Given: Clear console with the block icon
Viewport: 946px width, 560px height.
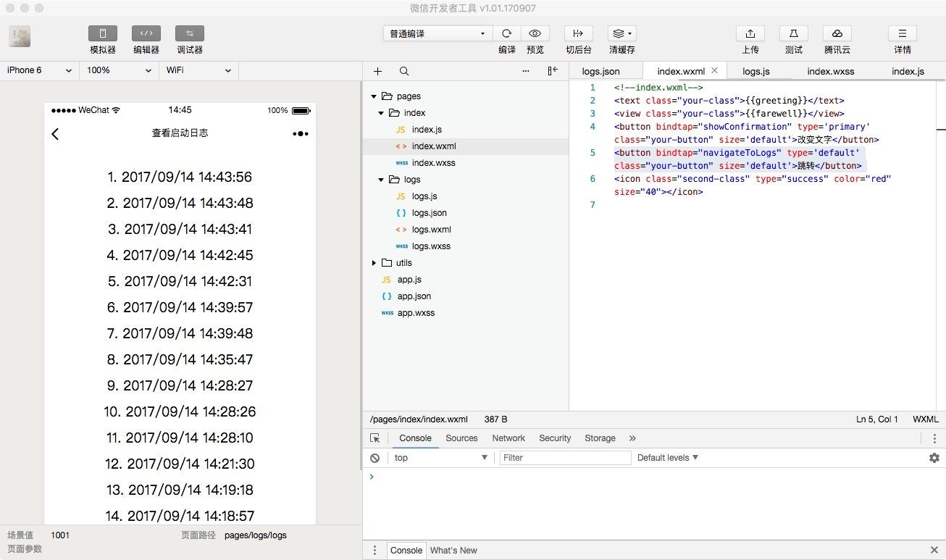Looking at the screenshot, I should 374,458.
